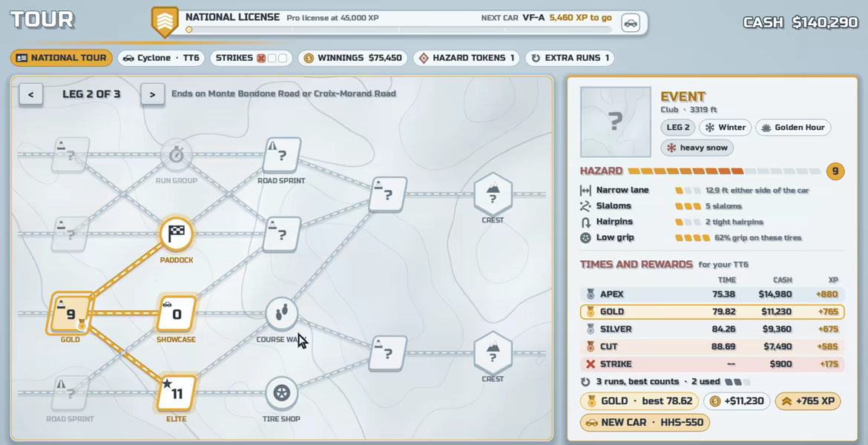
Task: Click the Road Sprint node in the top row
Action: click(282, 155)
